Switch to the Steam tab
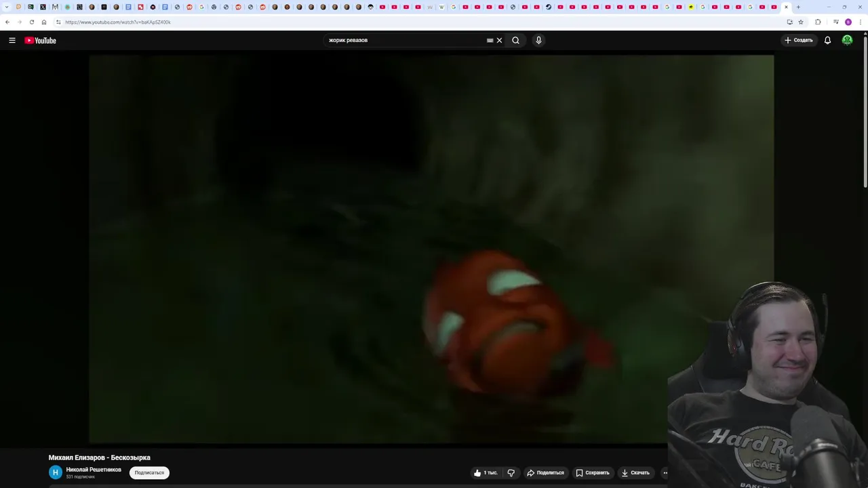The height and width of the screenshot is (488, 868). point(549,7)
